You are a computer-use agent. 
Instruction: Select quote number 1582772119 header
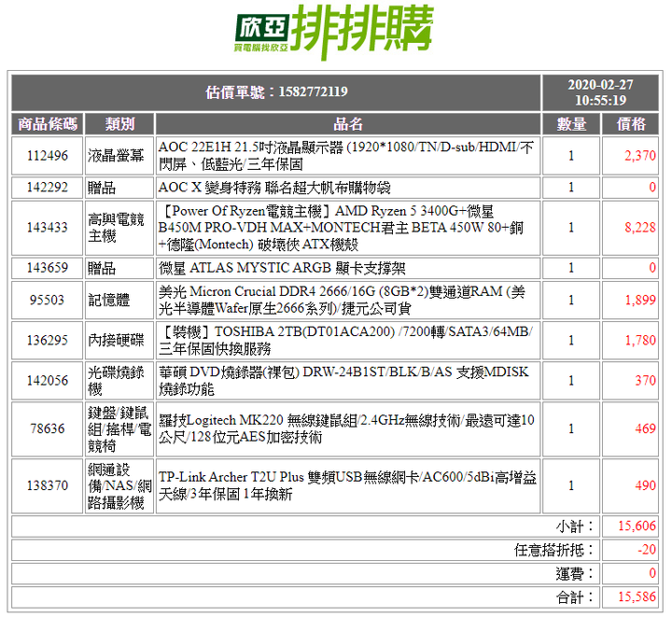click(276, 92)
